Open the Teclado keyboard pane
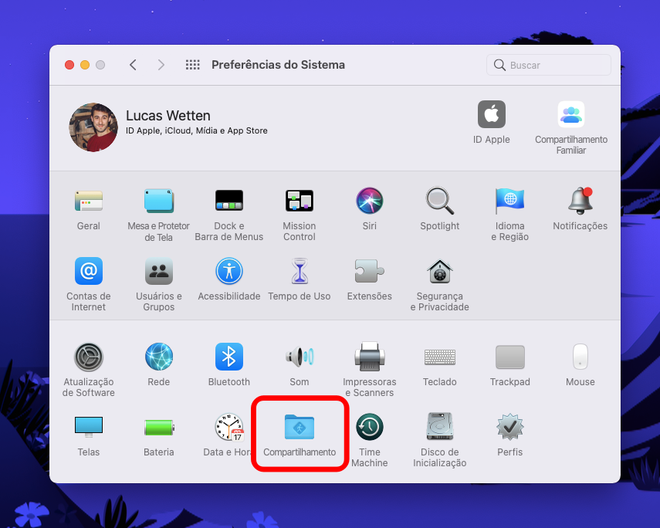Screen dimensions: 660x528 tap(440, 357)
